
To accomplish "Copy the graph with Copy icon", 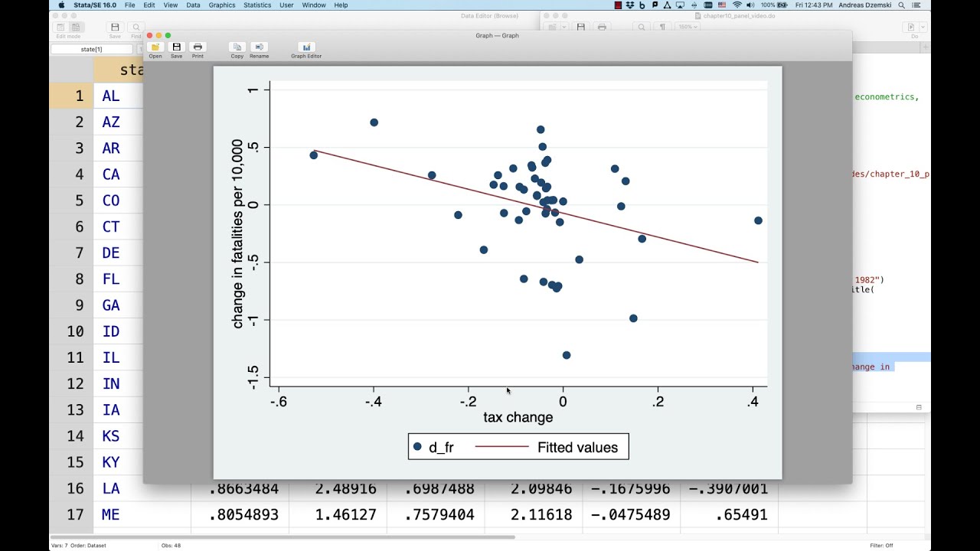I will point(237,47).
